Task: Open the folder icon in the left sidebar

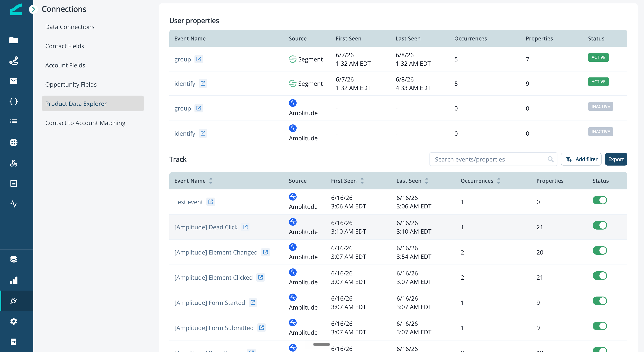Action: click(13, 40)
